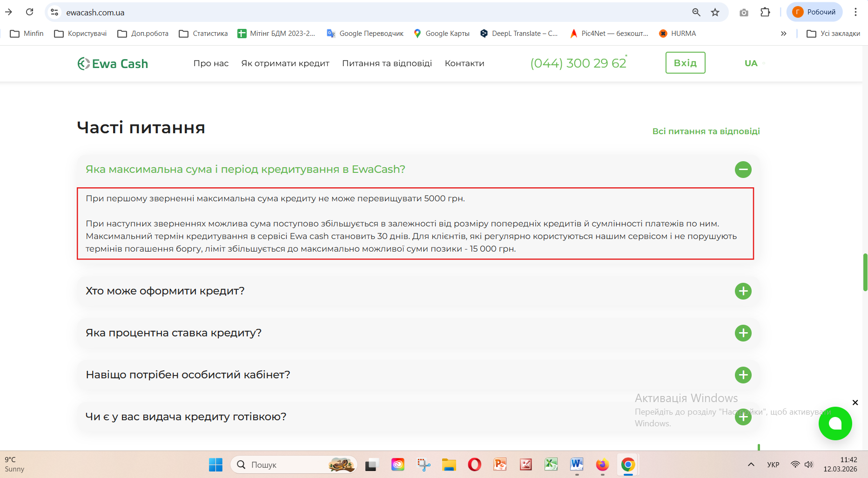Open the DeepL Translate bookmark

(x=519, y=34)
